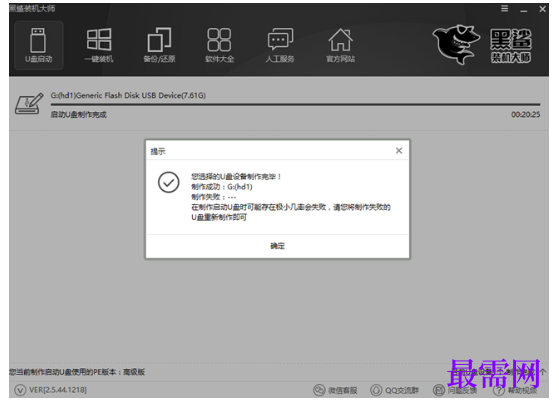Click the 启动U盘制作完成 status text
This screenshot has height=405, width=559.
[x=78, y=114]
